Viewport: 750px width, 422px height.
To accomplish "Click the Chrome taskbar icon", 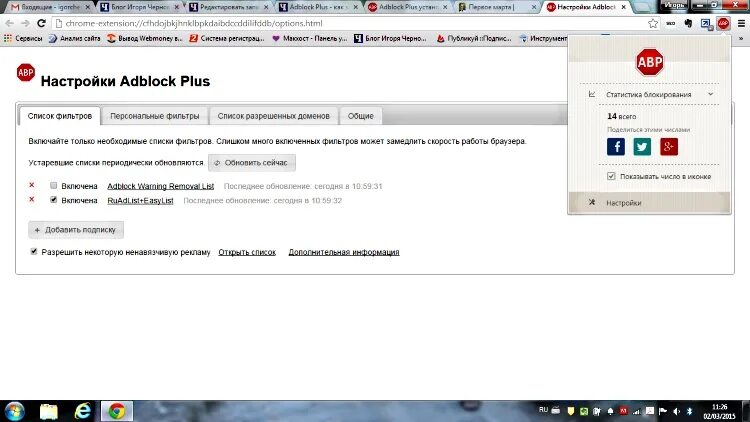I will pyautogui.click(x=116, y=411).
